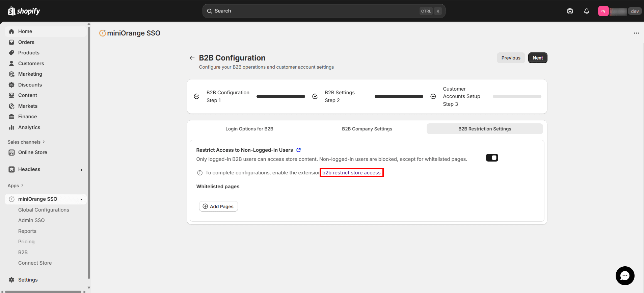Click the Online Store icon
The image size is (644, 293).
coord(11,152)
